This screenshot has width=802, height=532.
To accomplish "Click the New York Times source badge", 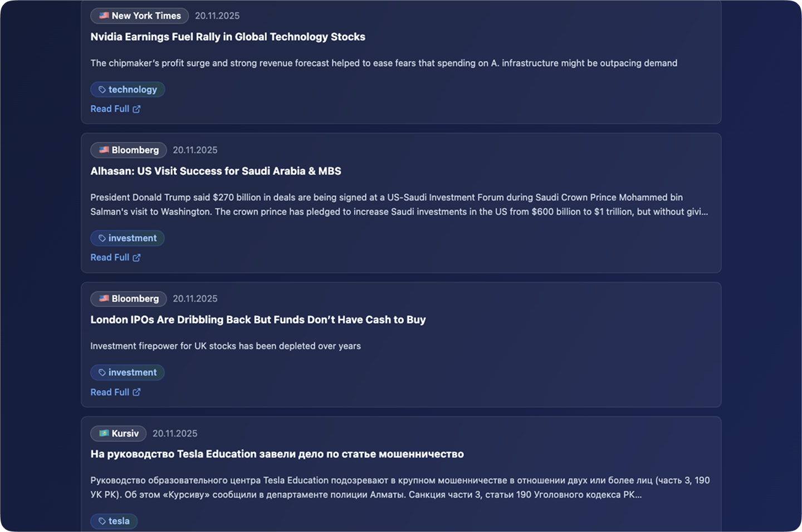I will coord(140,16).
